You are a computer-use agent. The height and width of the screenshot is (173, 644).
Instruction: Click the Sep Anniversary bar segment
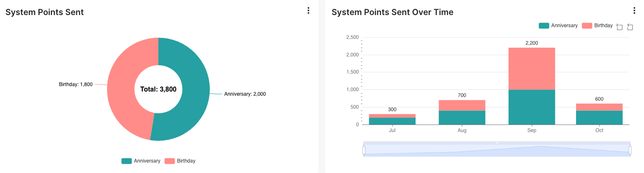[x=531, y=107]
